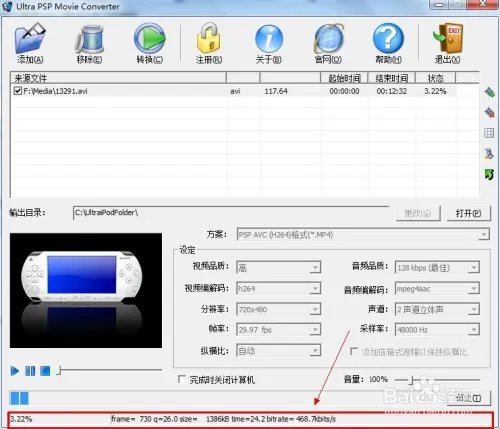The height and width of the screenshot is (429, 500).
Task: Click the avi format cell
Action: pos(235,91)
